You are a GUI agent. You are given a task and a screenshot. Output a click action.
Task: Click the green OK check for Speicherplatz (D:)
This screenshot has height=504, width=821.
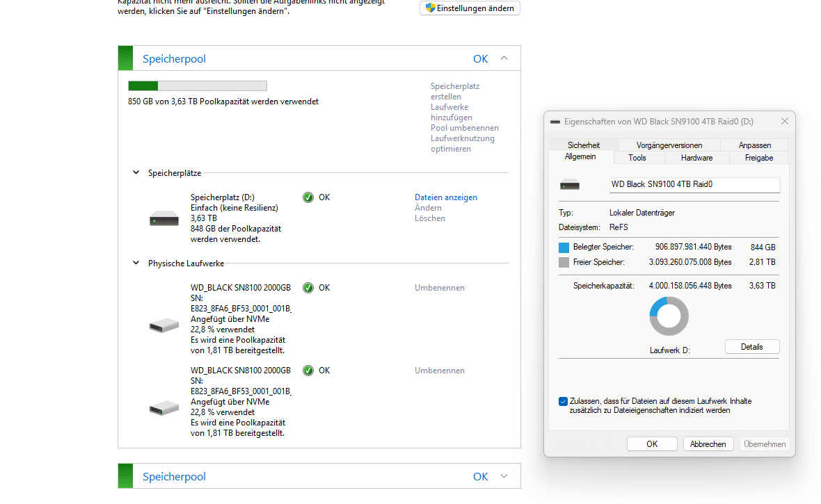308,197
